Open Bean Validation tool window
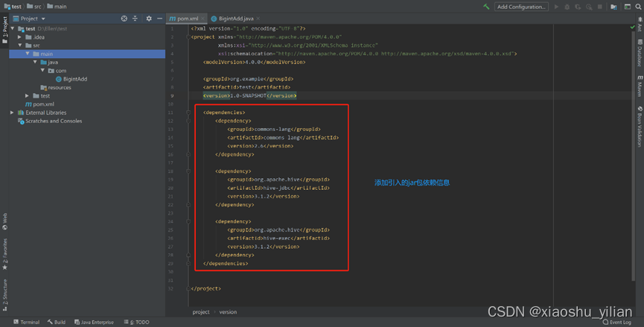The height and width of the screenshot is (327, 644). (x=640, y=127)
